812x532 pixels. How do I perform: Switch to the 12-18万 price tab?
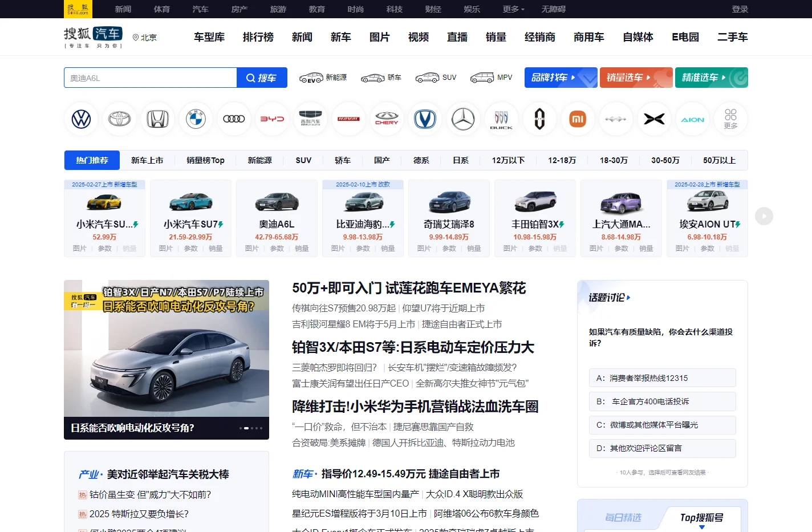562,160
